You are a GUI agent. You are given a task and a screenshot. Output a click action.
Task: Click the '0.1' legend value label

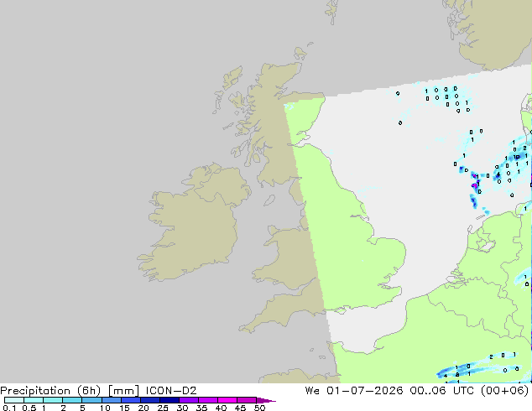(9, 408)
